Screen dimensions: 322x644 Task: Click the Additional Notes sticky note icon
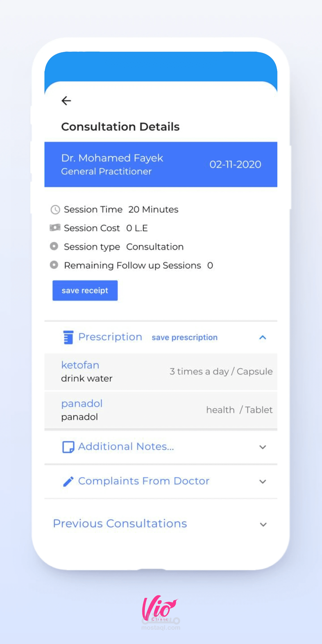(68, 447)
